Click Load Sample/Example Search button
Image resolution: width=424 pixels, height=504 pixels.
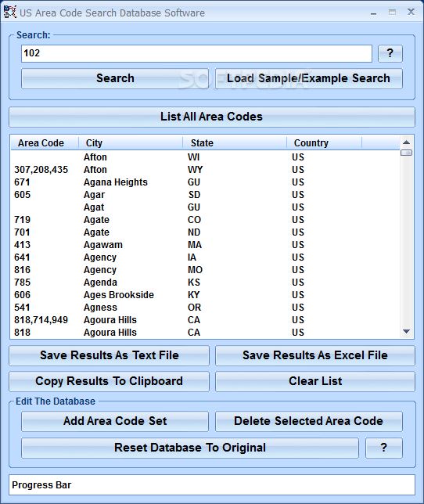[308, 78]
